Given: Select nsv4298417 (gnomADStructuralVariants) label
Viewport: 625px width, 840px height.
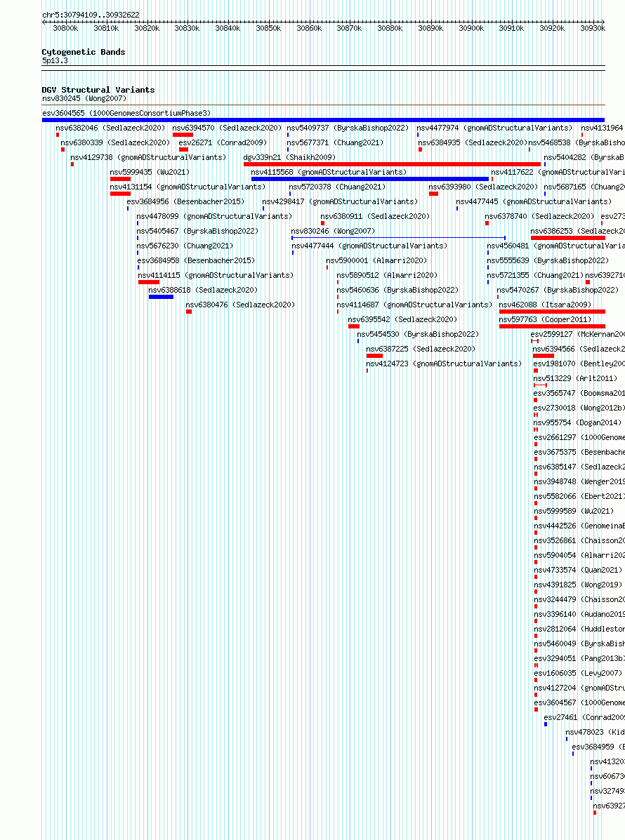Looking at the screenshot, I should 340,201.
